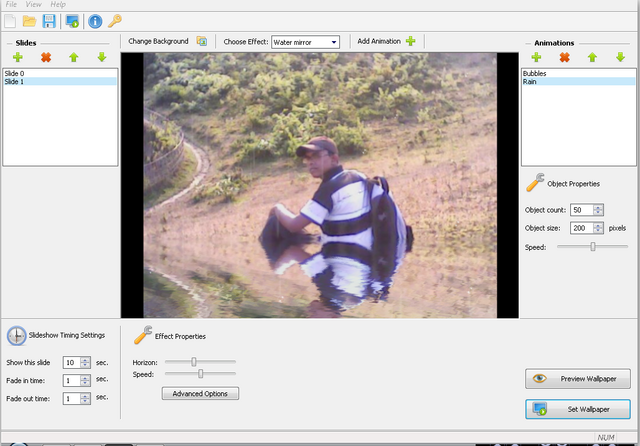Open the blue info icon
Screen dimensions: 640x446
[95, 21]
